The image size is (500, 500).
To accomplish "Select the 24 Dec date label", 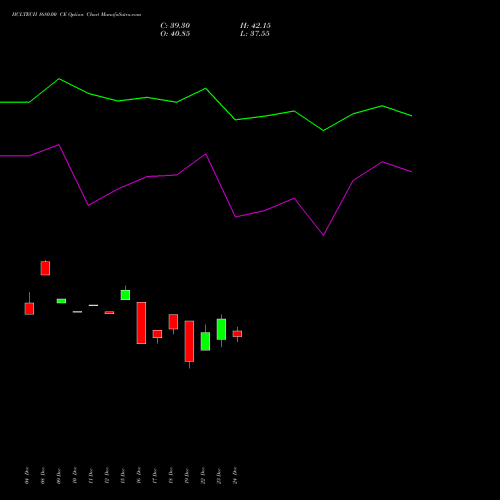I will (x=235, y=475).
